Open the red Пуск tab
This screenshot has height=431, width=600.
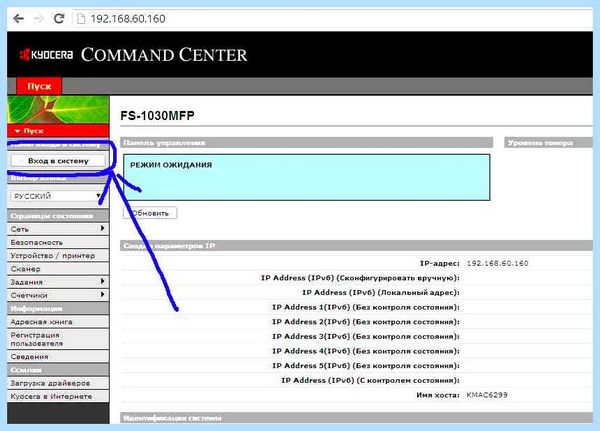pos(39,87)
